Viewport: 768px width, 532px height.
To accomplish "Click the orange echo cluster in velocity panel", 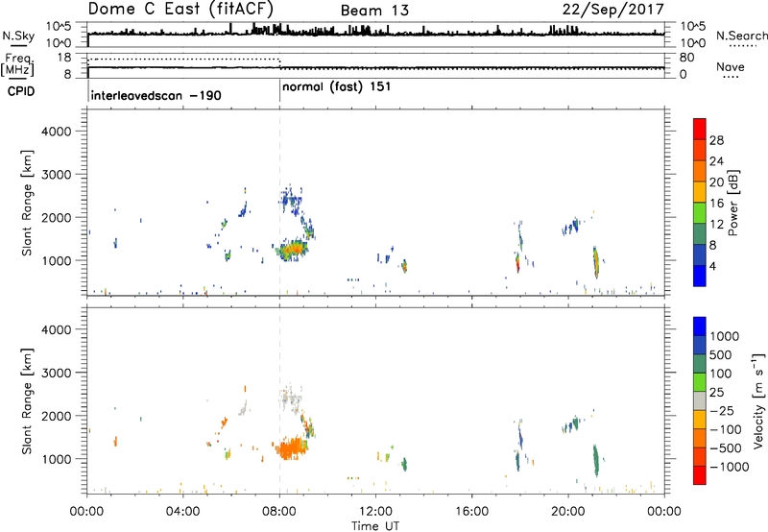I will pyautogui.click(x=290, y=447).
